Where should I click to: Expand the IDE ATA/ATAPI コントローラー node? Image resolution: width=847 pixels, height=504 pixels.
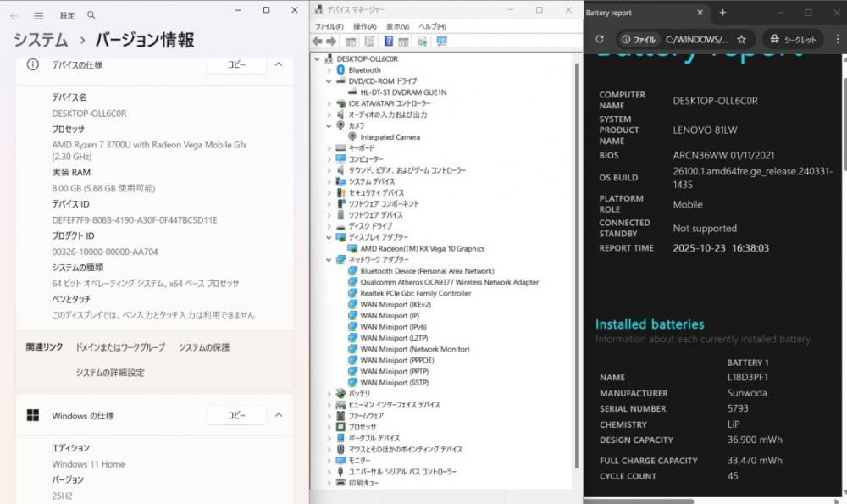(329, 103)
